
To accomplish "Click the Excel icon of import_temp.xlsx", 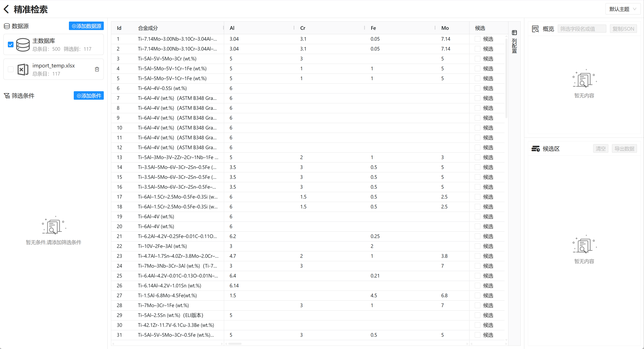I will pos(23,69).
